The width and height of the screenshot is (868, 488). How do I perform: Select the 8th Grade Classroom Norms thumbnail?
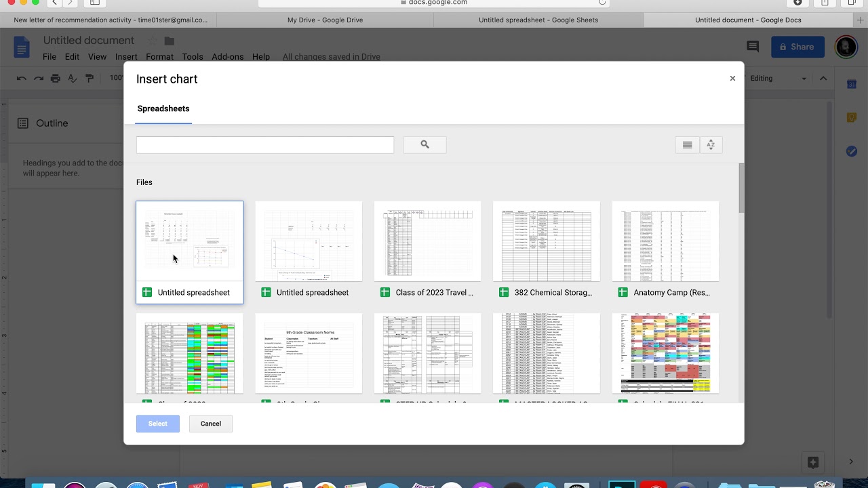[309, 353]
